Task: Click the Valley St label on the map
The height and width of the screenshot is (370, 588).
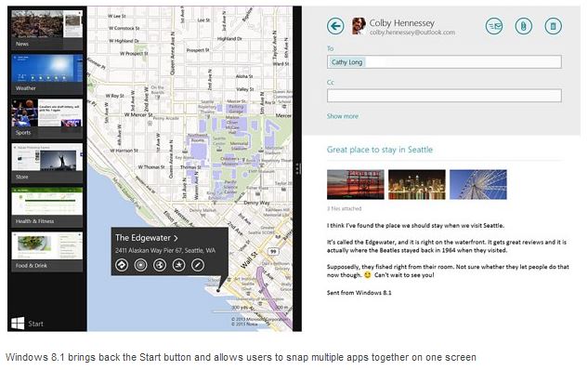Action: 245,89
